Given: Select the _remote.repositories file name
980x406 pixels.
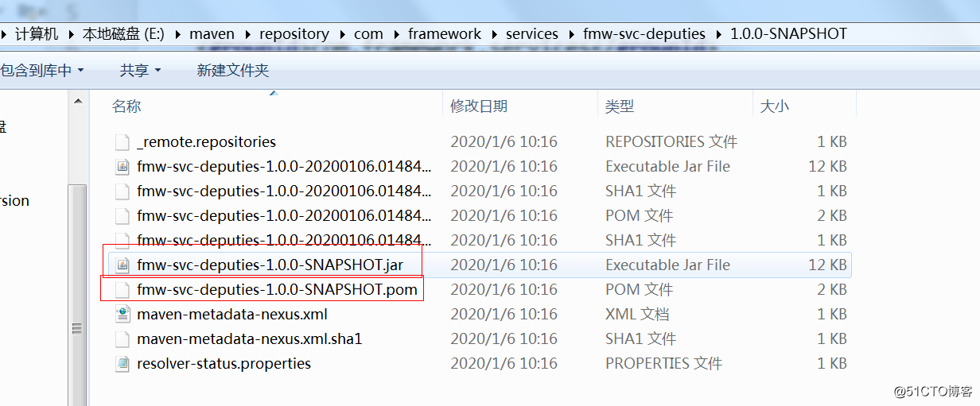Looking at the screenshot, I should (x=206, y=142).
